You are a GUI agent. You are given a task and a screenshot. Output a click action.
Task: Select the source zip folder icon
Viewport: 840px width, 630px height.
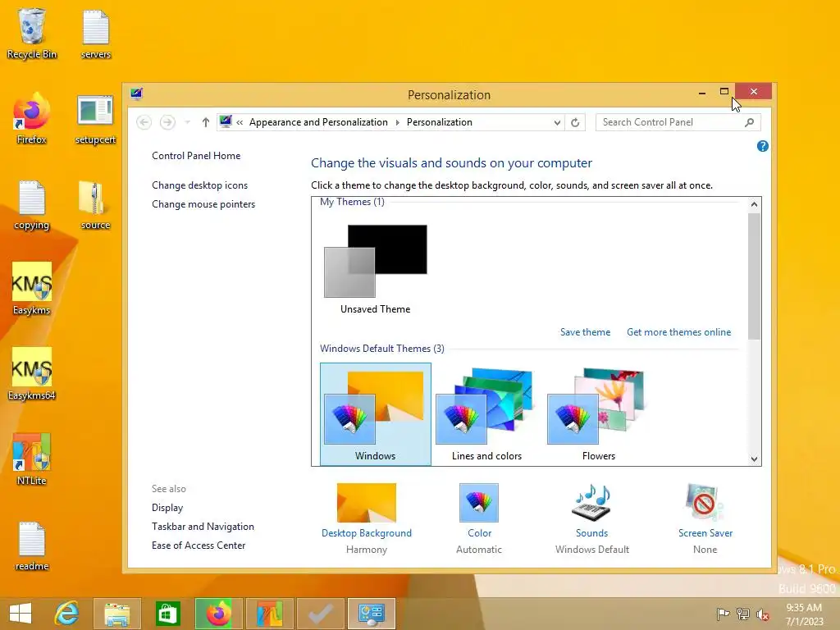(95, 204)
